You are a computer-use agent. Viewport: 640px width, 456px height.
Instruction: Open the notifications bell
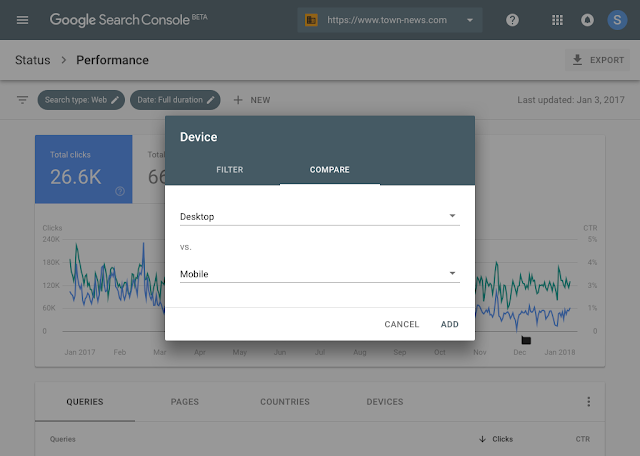(x=587, y=20)
